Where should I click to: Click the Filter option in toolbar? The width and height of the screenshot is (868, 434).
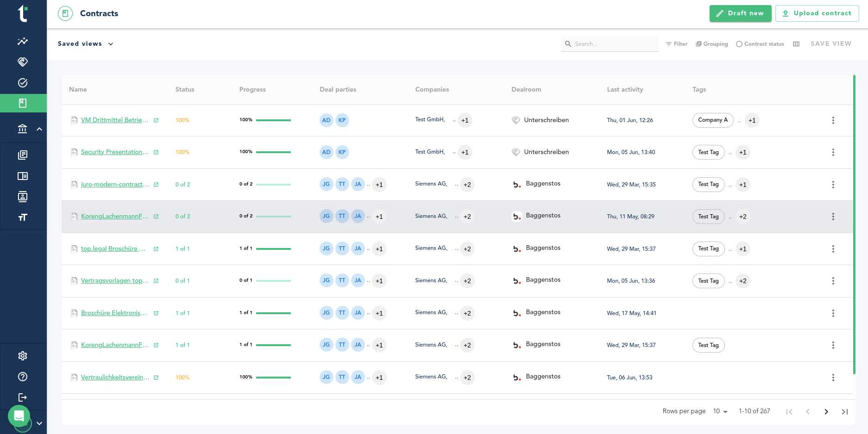coord(676,44)
